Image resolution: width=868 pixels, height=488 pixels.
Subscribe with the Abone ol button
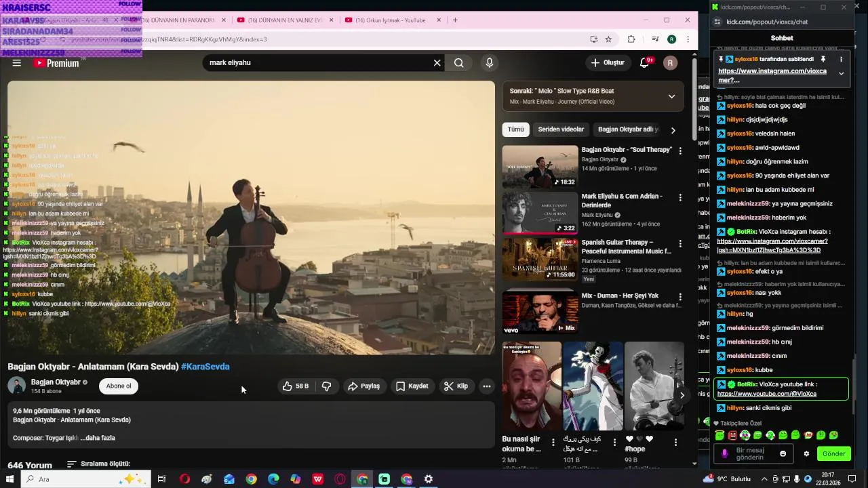coord(119,386)
